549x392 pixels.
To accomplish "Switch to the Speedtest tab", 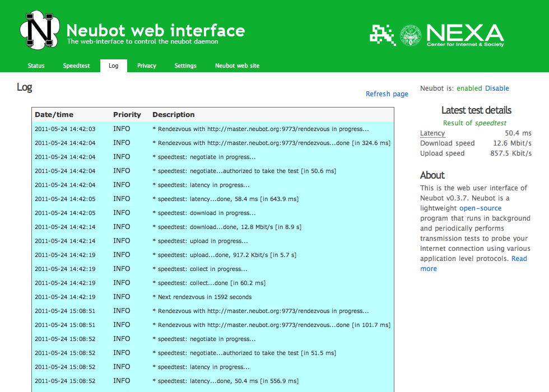I will tap(76, 66).
